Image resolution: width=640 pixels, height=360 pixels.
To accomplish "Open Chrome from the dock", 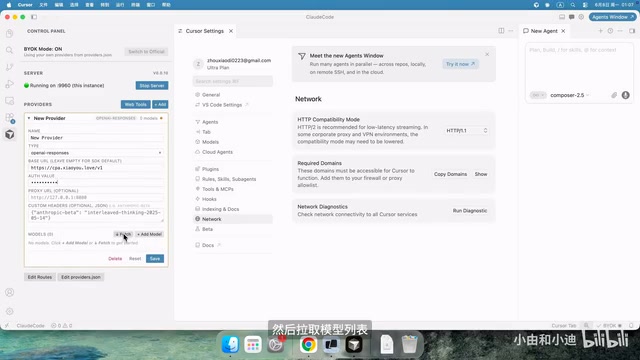I will 309,344.
